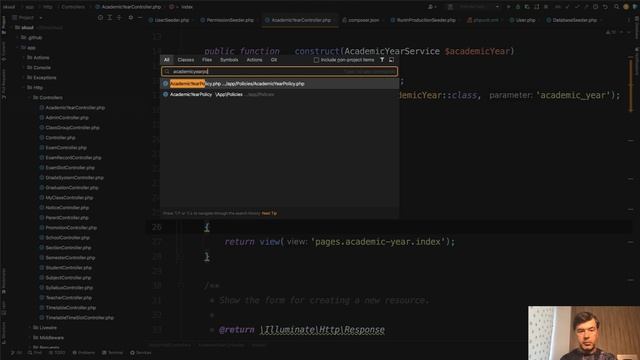The height and width of the screenshot is (360, 640).
Task: Open search results in Find tool window icon
Action: [391, 60]
